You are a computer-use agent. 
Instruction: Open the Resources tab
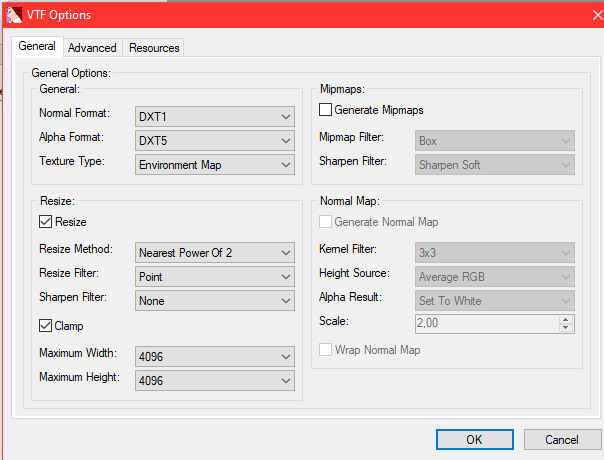click(x=154, y=48)
